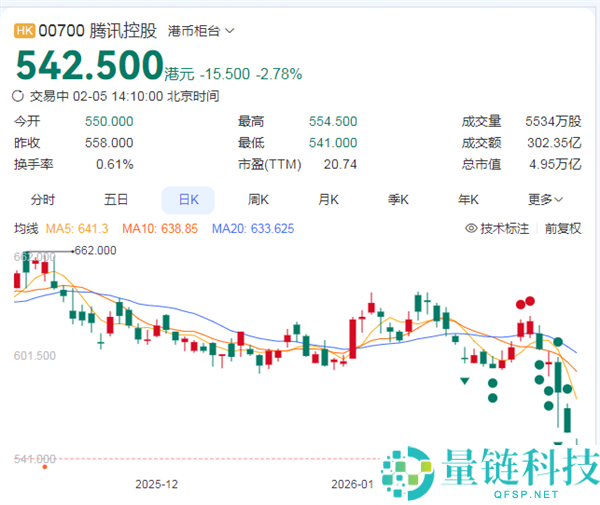Switch to the 五日 tab
Viewport: 600px width, 505px height.
point(116,200)
